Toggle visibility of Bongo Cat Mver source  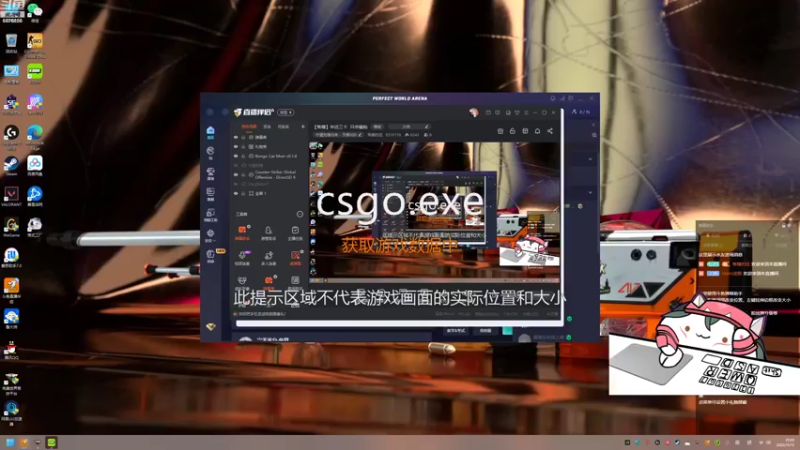coord(236,156)
